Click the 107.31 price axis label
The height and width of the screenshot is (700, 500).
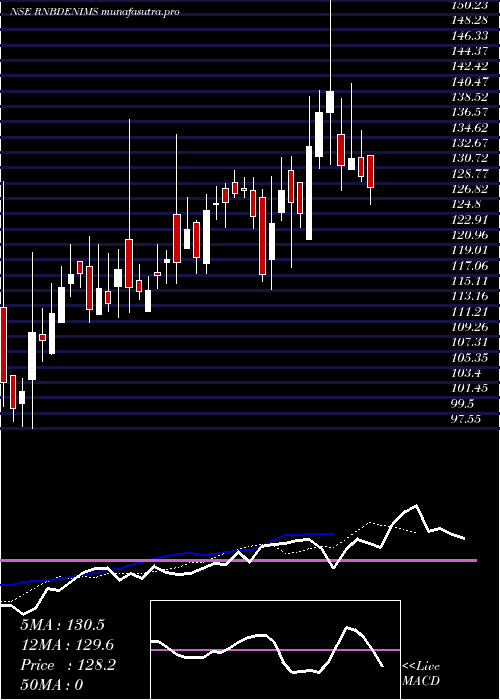[471, 341]
